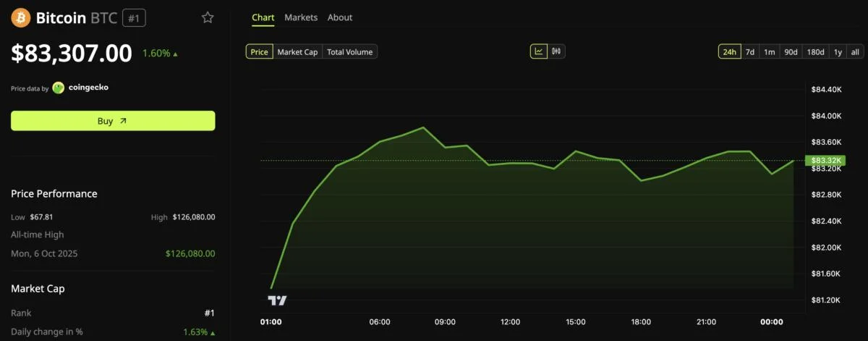
Task: Select the Total Volume chart mode
Action: pos(350,51)
